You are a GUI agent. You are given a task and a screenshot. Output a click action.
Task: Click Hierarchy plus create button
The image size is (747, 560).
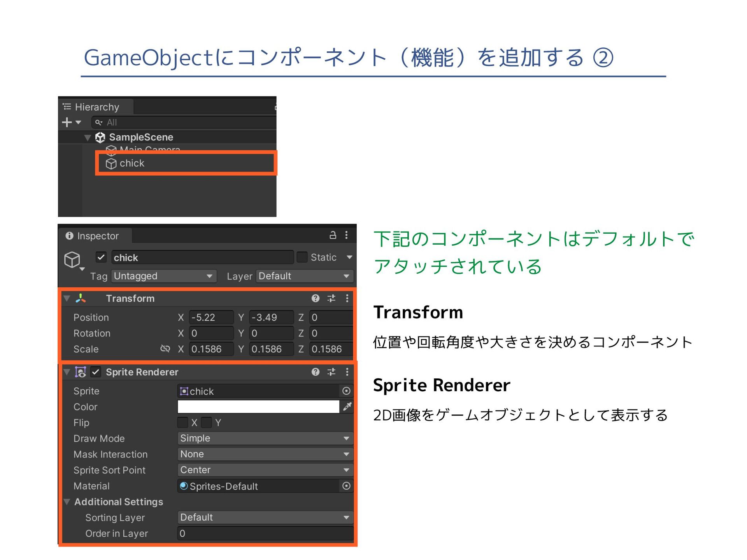tap(67, 122)
